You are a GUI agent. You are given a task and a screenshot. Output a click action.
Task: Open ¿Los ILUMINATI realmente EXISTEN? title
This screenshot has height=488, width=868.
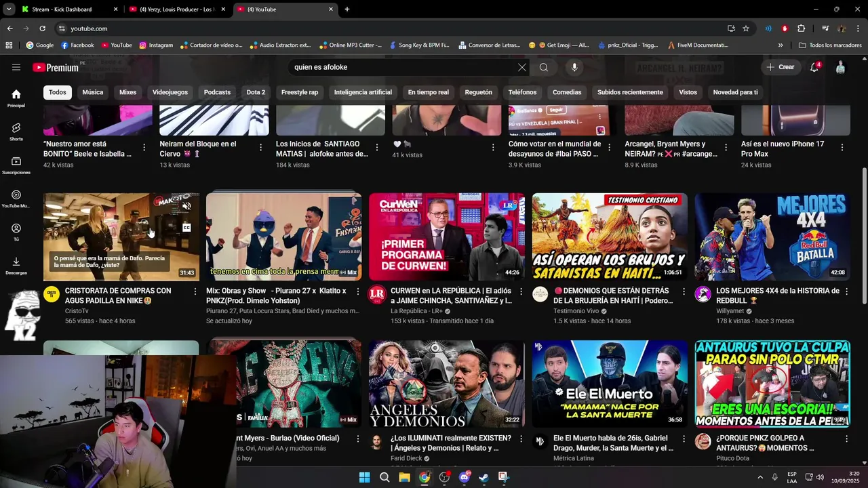click(x=451, y=443)
